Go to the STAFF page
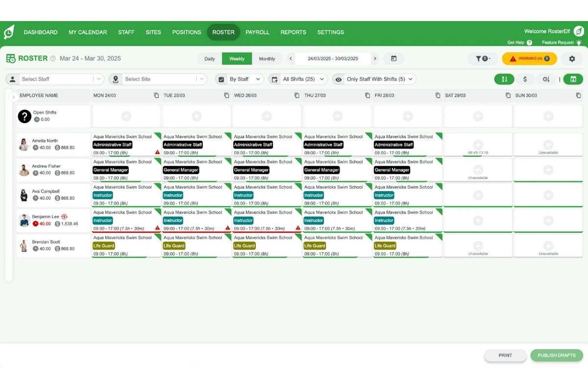Screen dimensions: 588x392 (126, 32)
